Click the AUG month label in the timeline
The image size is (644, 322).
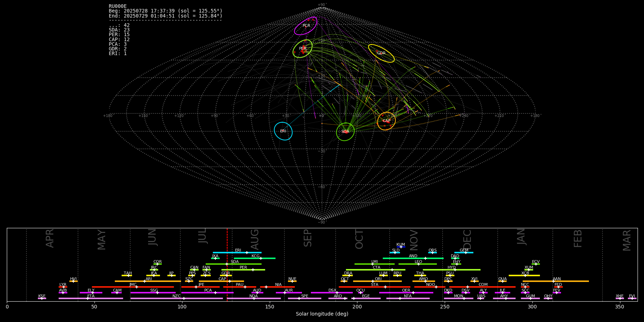[x=255, y=239]
